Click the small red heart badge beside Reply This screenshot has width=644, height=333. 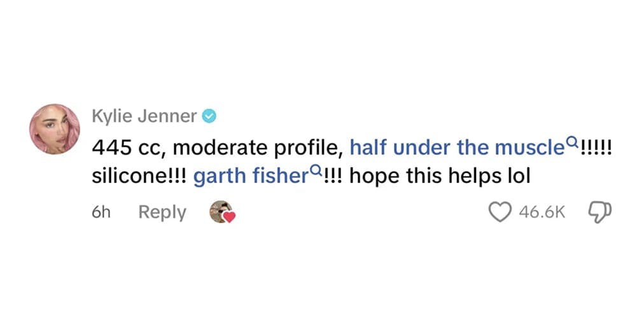pyautogui.click(x=230, y=217)
